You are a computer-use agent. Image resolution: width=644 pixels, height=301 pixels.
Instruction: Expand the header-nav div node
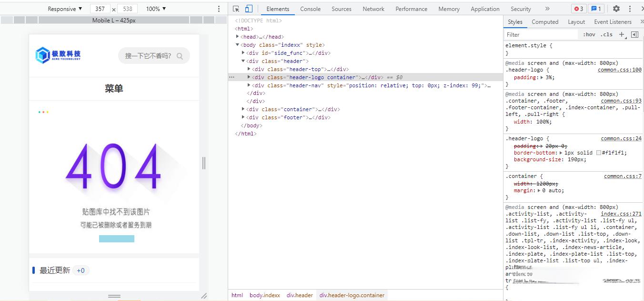click(x=249, y=85)
